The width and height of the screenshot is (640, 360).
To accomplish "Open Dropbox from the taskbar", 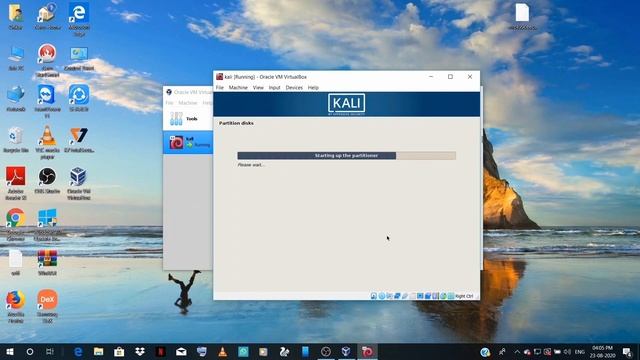I will [x=140, y=351].
